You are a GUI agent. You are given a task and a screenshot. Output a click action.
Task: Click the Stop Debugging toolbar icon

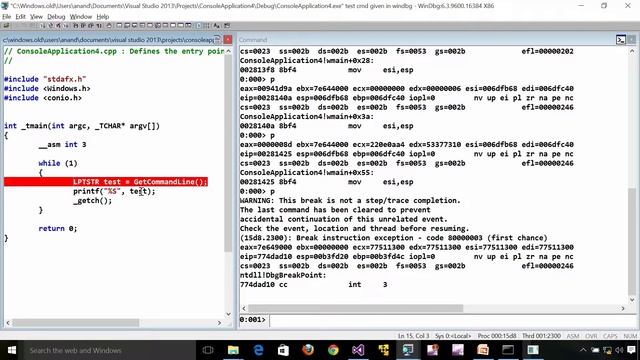(x=58, y=26)
